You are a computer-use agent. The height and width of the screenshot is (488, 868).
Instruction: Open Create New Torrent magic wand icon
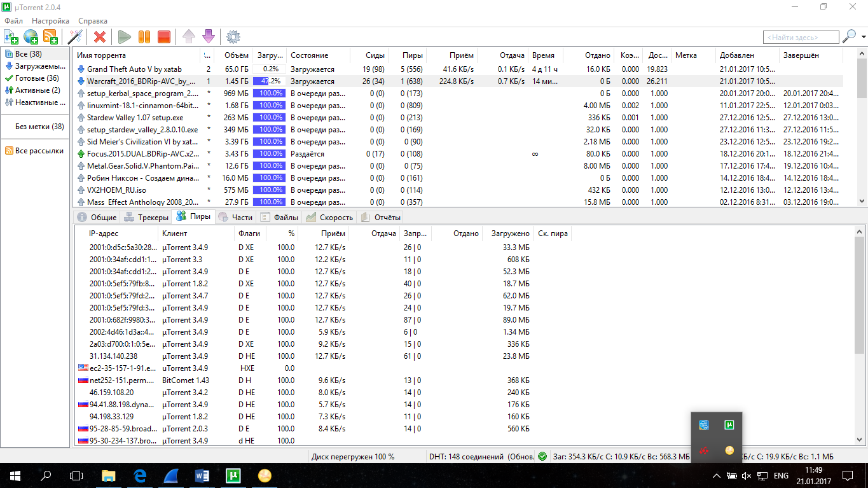click(75, 37)
